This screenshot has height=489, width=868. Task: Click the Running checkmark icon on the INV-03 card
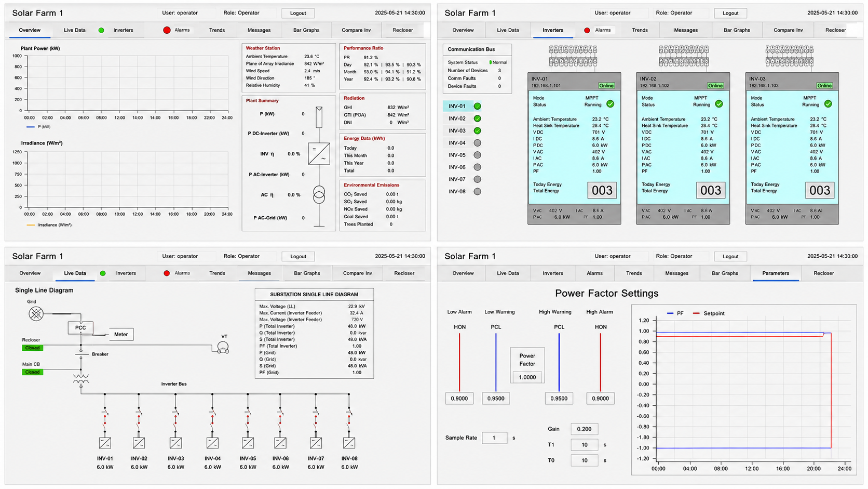click(828, 104)
